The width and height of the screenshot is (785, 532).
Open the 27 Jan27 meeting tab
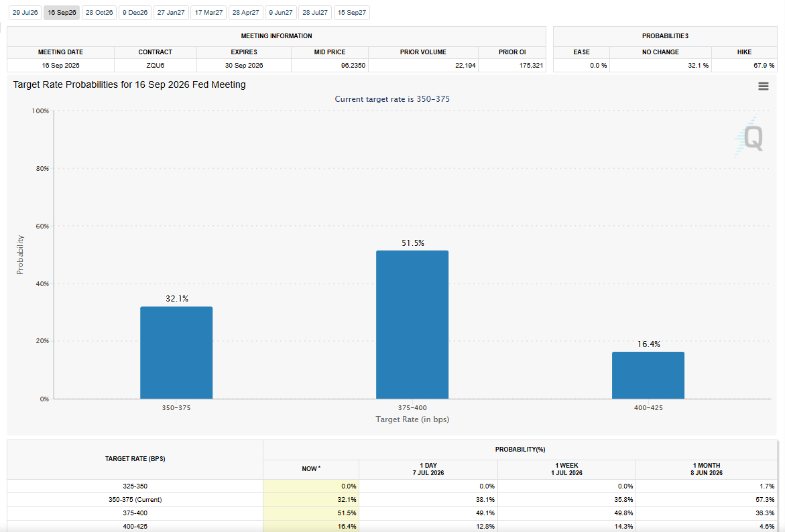click(171, 13)
